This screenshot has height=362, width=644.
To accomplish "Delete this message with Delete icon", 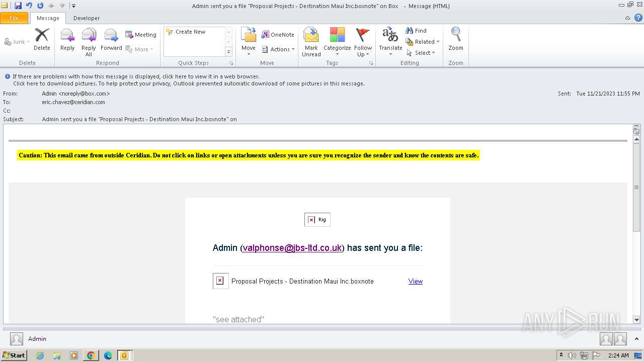I will (x=42, y=39).
